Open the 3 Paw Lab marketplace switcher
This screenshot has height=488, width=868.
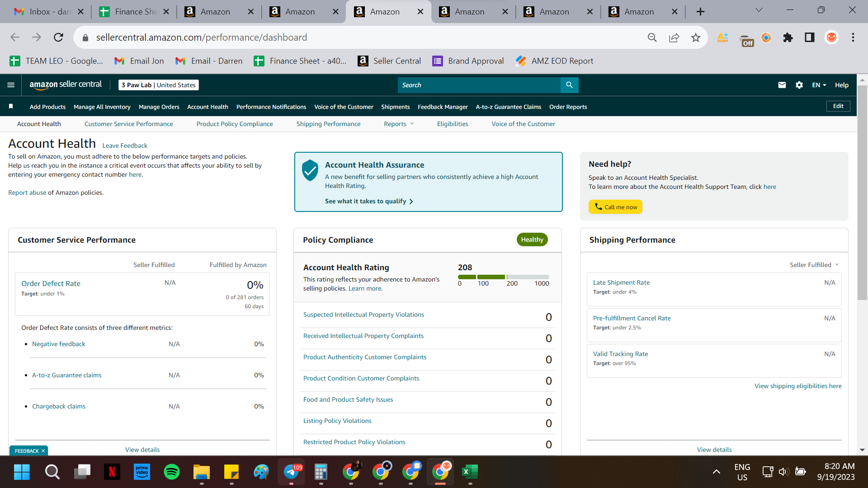coord(159,85)
